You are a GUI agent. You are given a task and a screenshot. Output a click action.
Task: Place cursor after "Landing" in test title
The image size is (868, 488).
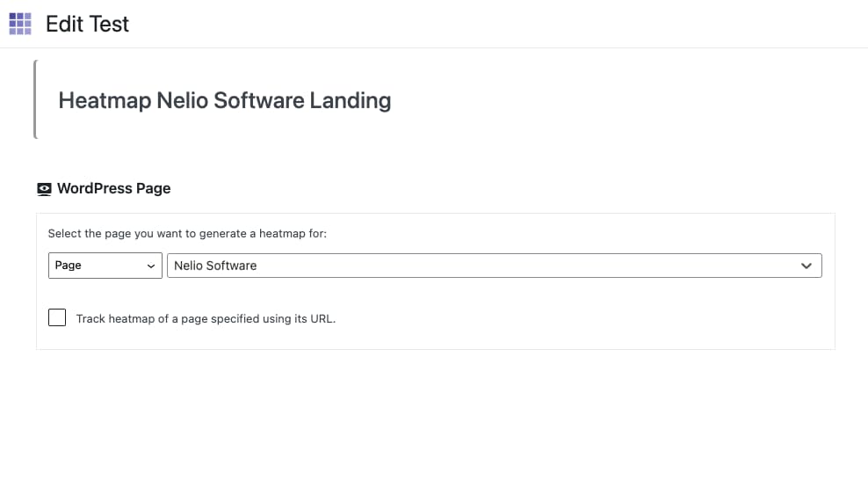392,100
